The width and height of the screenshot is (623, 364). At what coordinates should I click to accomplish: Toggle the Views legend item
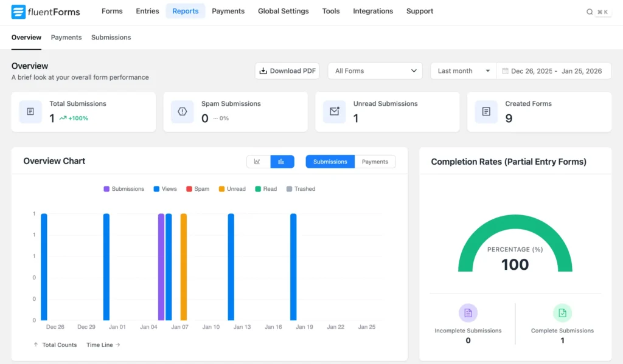164,188
